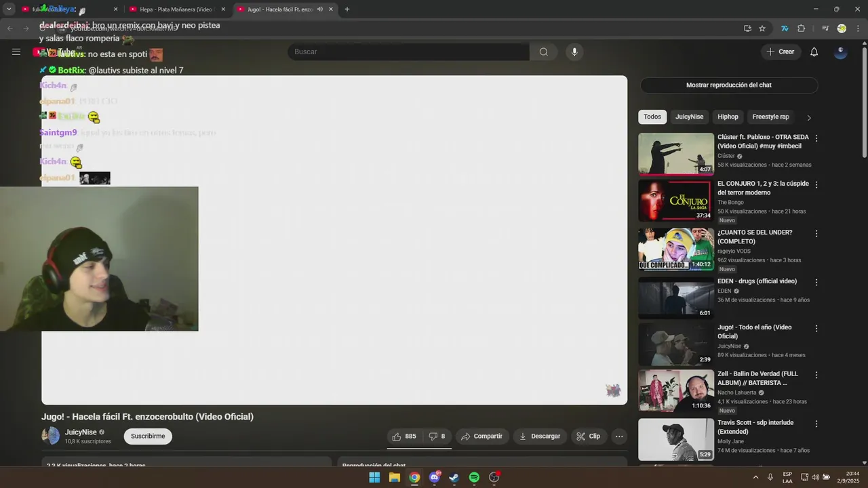Screen dimensions: 868x488
Task: Open options menu for EDEN - drugs
Action: [x=816, y=282]
